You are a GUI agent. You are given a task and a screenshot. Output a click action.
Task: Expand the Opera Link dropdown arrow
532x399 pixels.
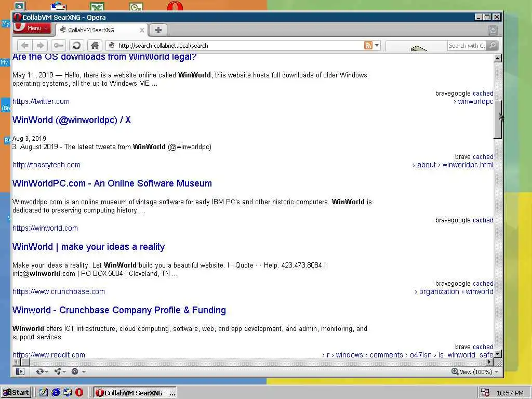tap(46, 372)
